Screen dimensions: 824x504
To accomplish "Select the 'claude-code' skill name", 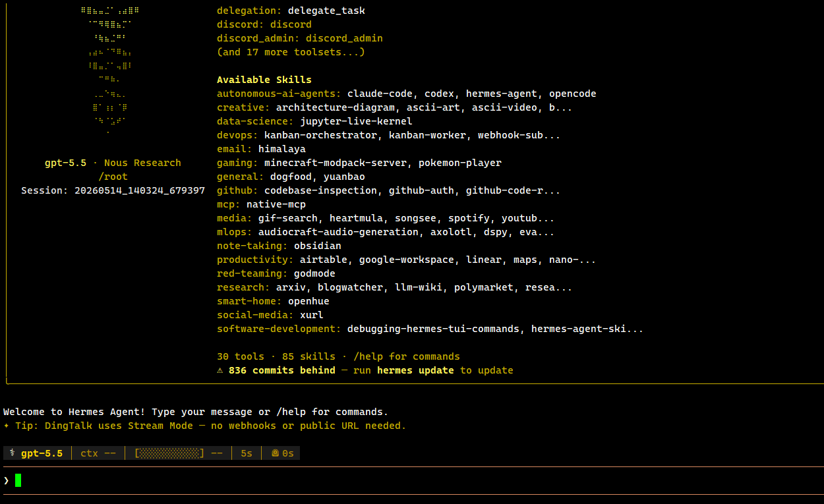I will [380, 94].
